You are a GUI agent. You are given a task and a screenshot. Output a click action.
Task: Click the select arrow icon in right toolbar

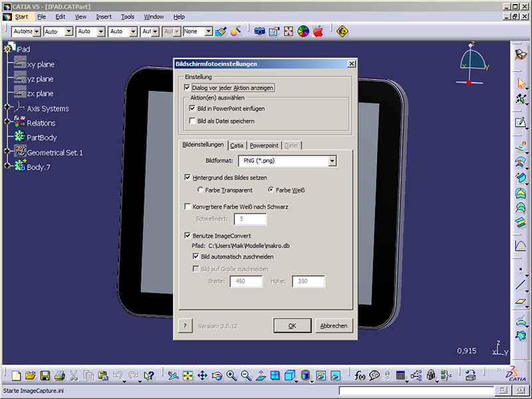coord(521,83)
